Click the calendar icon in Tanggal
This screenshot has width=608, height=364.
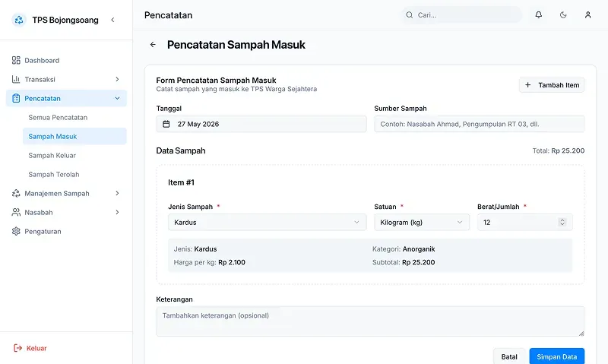click(166, 124)
